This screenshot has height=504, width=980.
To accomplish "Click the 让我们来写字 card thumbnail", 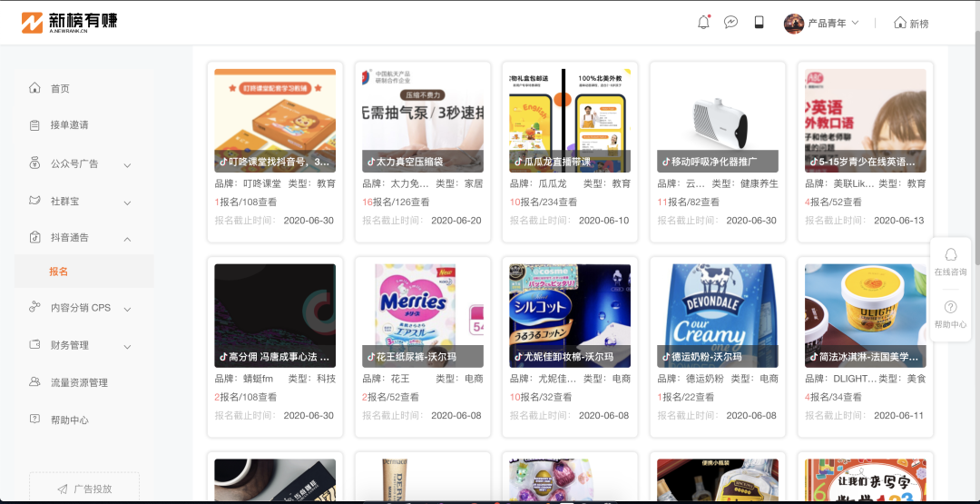I will point(866,480).
